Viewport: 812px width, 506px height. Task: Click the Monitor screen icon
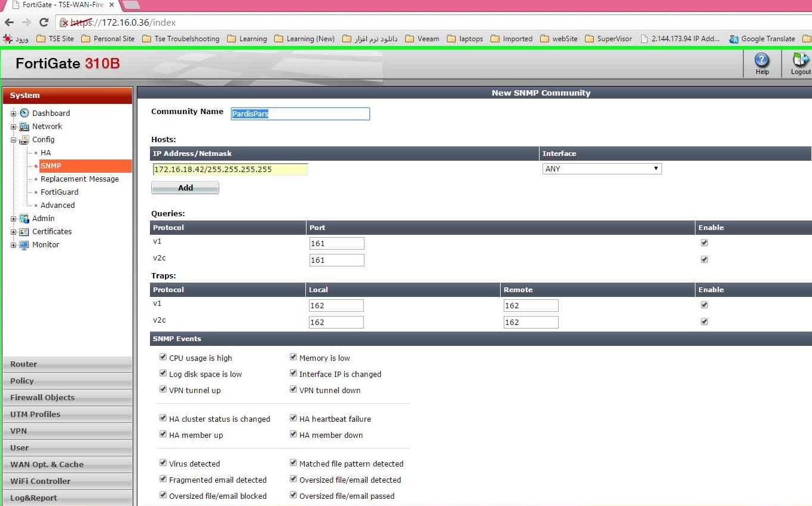point(24,244)
